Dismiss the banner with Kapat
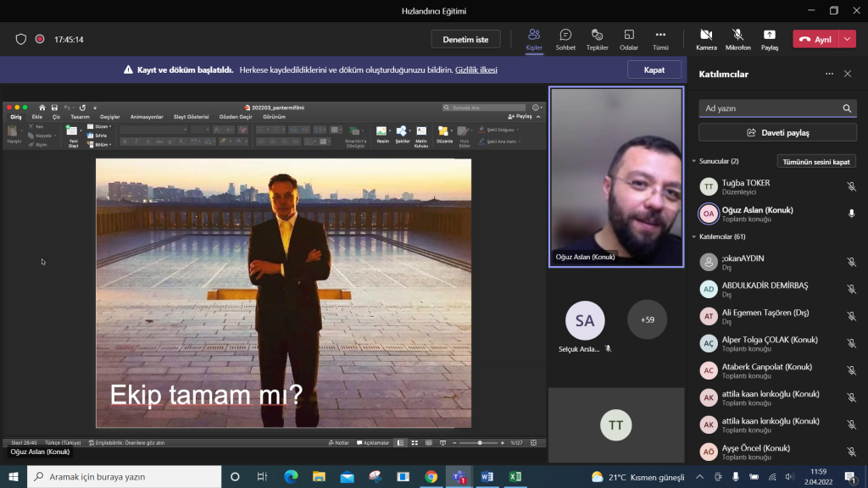Viewport: 868px width, 488px height. 654,69
